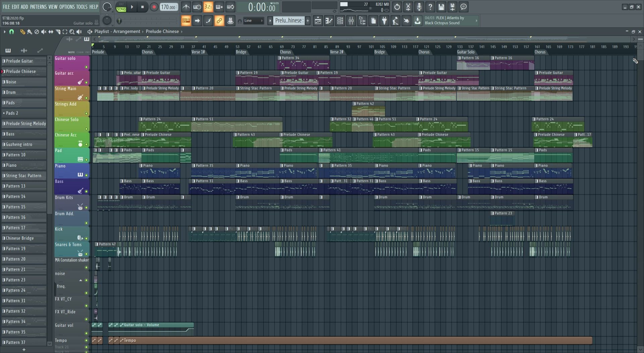This screenshot has width=644, height=353.
Task: Expand the Prelude Chinese breadcrumb arrow
Action: [x=182, y=32]
